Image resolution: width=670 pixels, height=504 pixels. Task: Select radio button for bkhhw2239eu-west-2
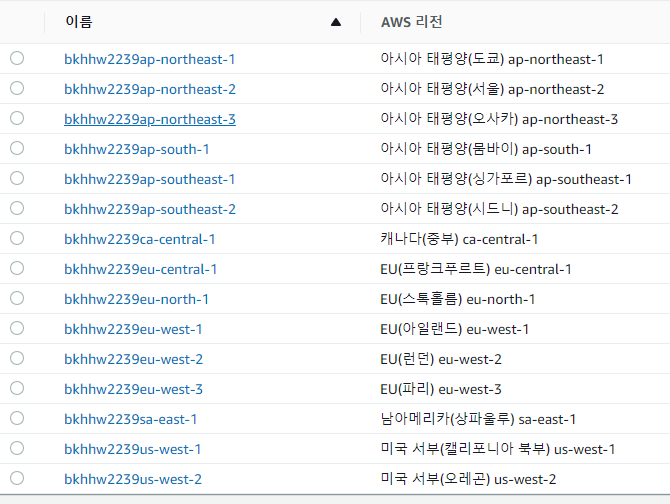(17, 358)
